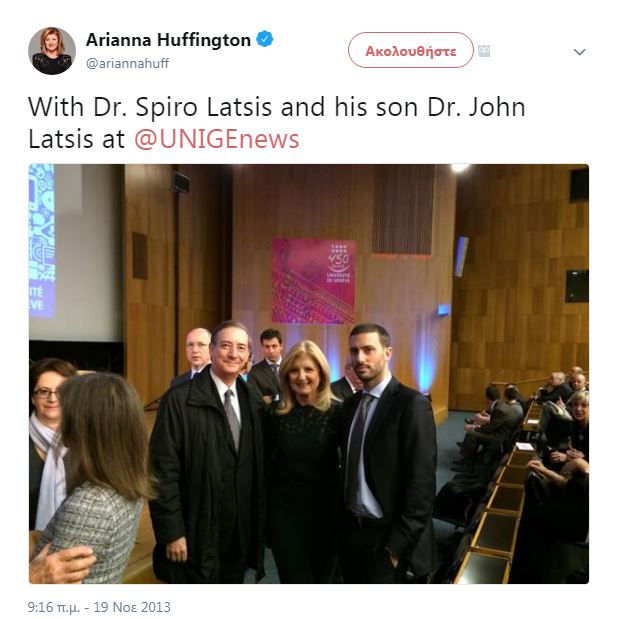Click the gray robot icon beside follow button
The image size is (623, 619).
tap(484, 51)
